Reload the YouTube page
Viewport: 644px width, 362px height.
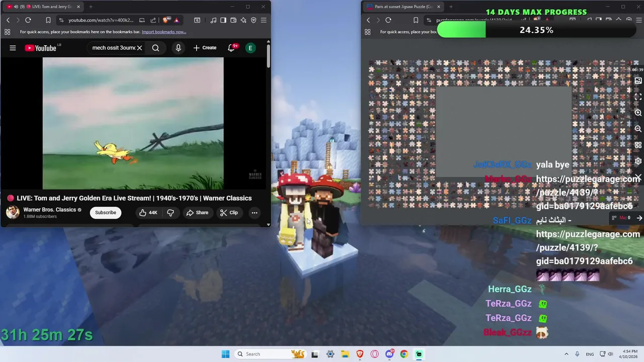[28, 20]
